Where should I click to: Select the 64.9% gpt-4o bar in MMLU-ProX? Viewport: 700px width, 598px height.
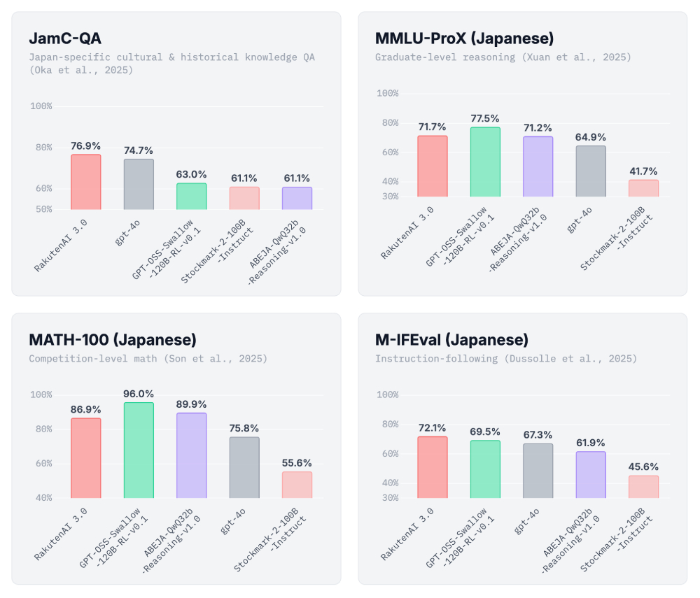591,171
